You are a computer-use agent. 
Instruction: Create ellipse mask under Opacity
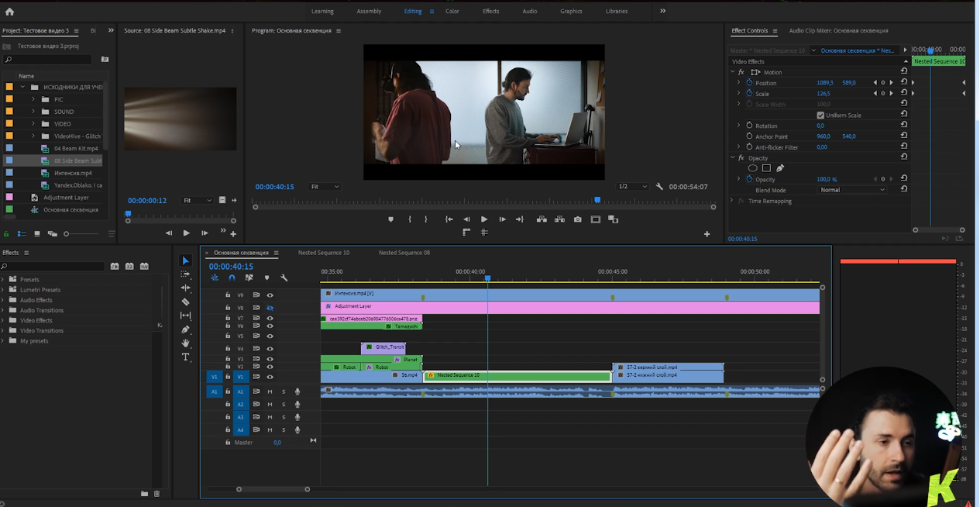coord(752,168)
